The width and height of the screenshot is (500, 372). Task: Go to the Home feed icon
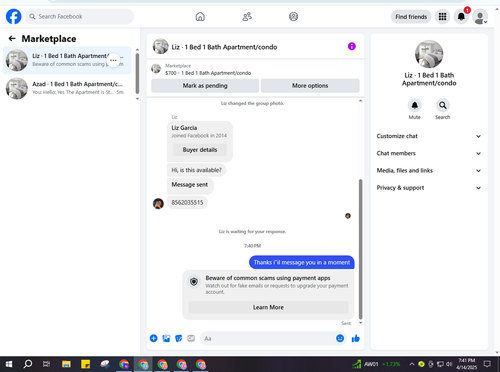click(x=200, y=16)
